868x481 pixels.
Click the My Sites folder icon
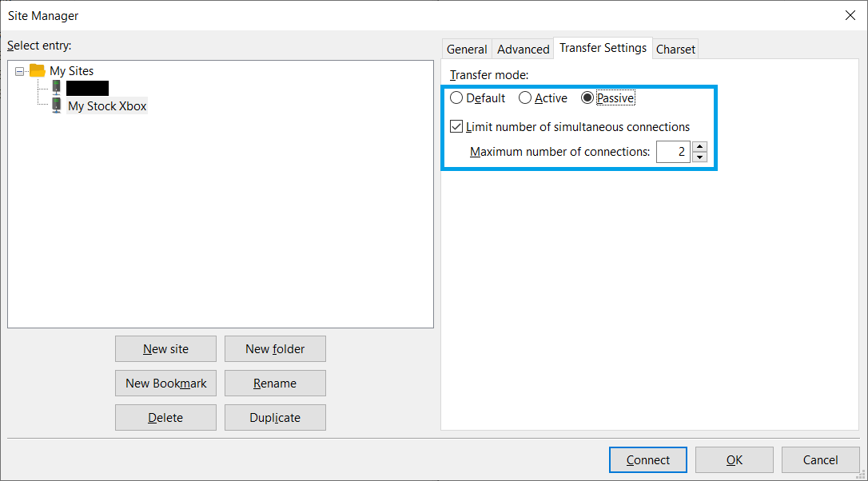click(37, 71)
